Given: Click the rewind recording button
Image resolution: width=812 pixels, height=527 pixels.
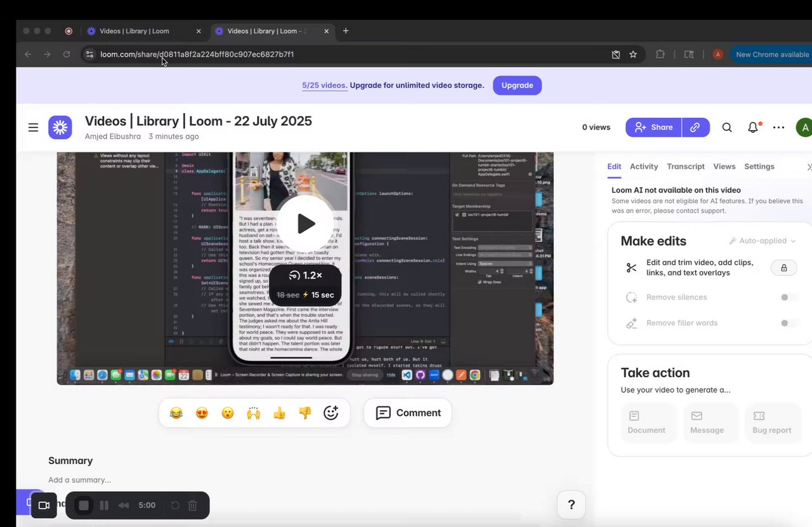Looking at the screenshot, I should click(x=124, y=505).
